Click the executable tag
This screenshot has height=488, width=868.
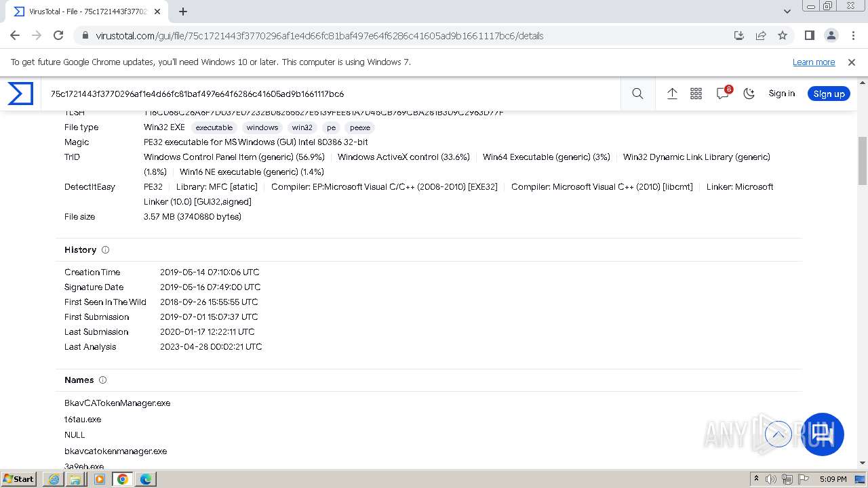tap(214, 127)
